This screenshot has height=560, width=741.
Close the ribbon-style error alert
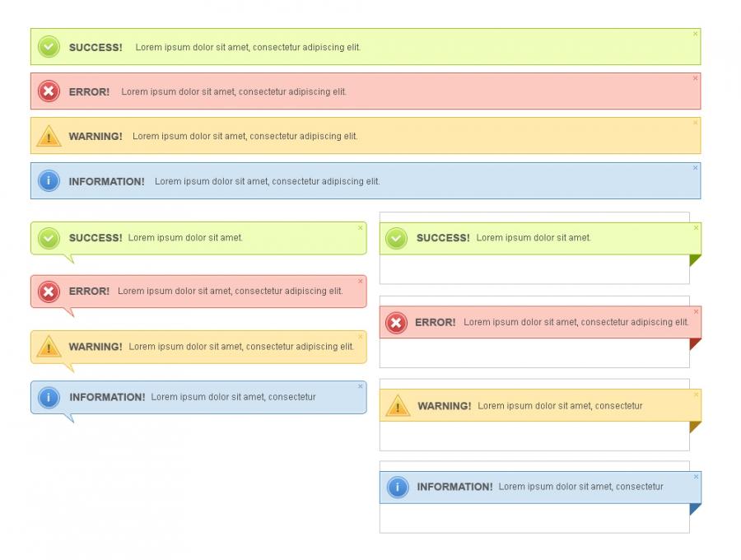point(696,311)
